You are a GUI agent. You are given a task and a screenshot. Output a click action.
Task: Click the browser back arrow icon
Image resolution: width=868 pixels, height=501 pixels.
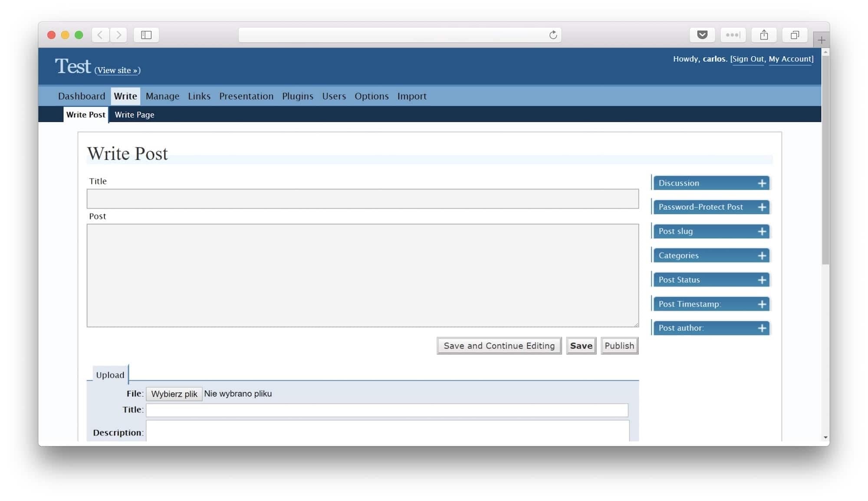(x=100, y=35)
